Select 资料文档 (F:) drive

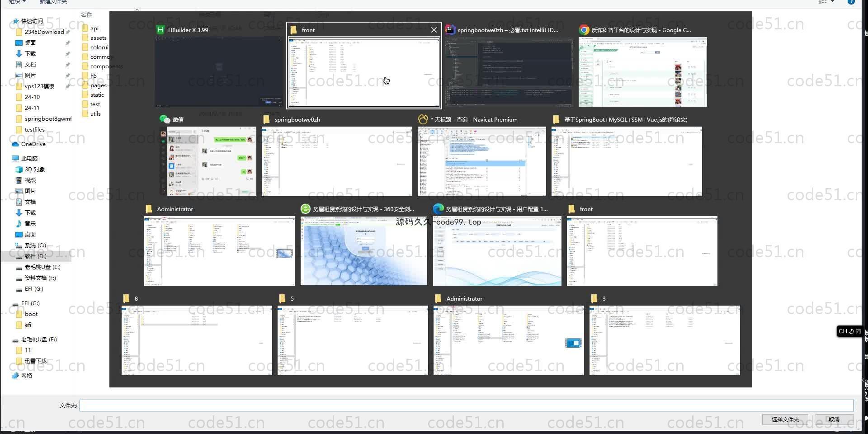click(40, 278)
